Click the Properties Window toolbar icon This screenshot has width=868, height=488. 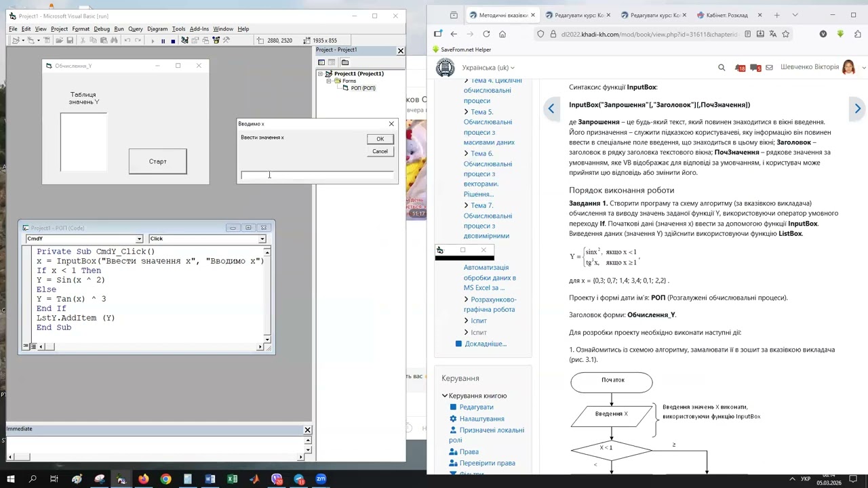coord(195,41)
